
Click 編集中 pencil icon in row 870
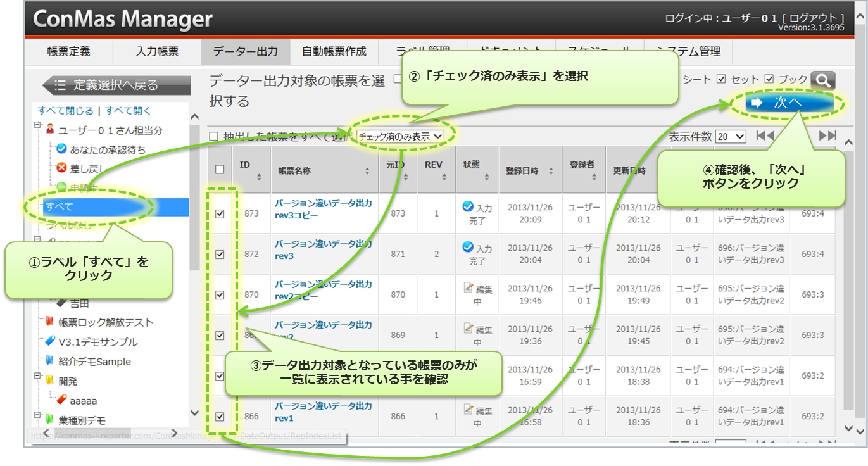[x=469, y=287]
